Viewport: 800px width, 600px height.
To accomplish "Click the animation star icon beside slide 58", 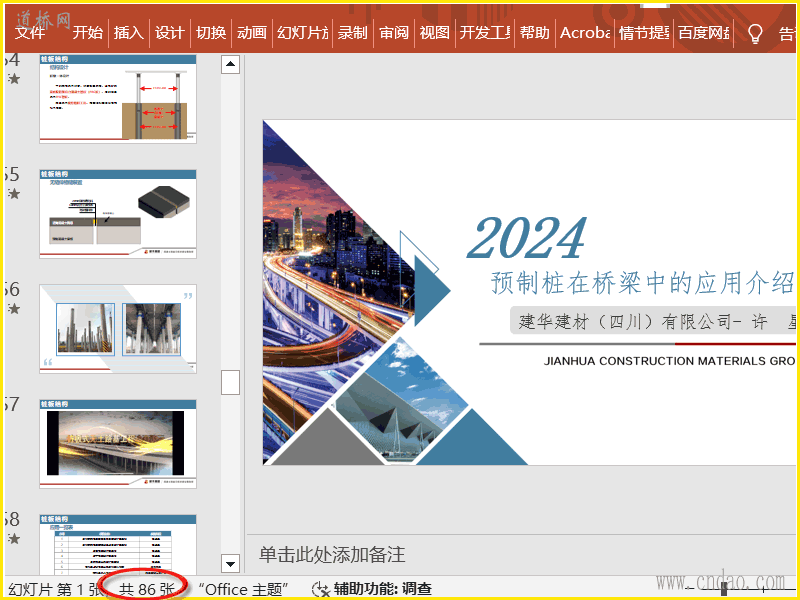I will 14,538.
